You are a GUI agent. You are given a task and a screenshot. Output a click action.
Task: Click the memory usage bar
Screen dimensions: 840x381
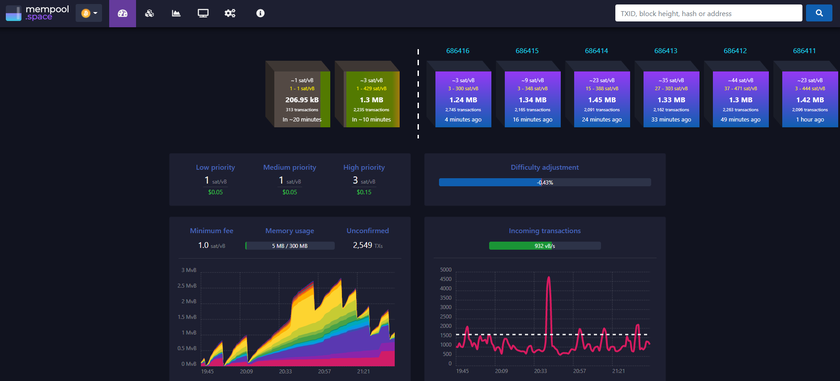click(290, 245)
